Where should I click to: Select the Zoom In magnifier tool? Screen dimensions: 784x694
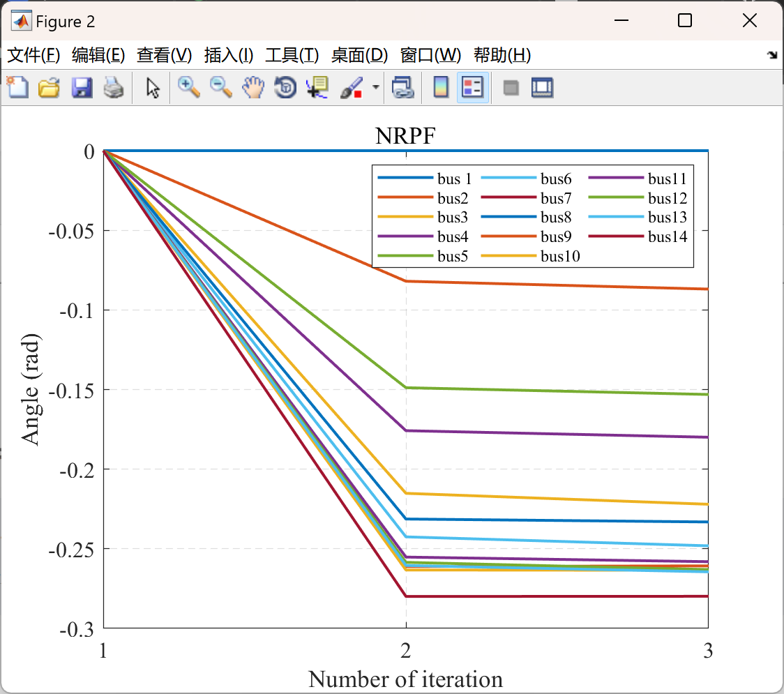(x=188, y=87)
